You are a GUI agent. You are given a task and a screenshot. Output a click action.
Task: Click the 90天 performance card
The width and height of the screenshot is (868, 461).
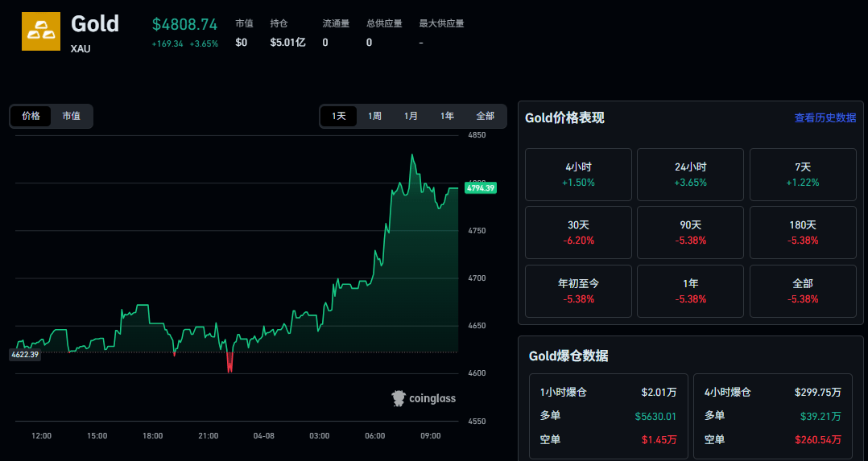pos(690,233)
